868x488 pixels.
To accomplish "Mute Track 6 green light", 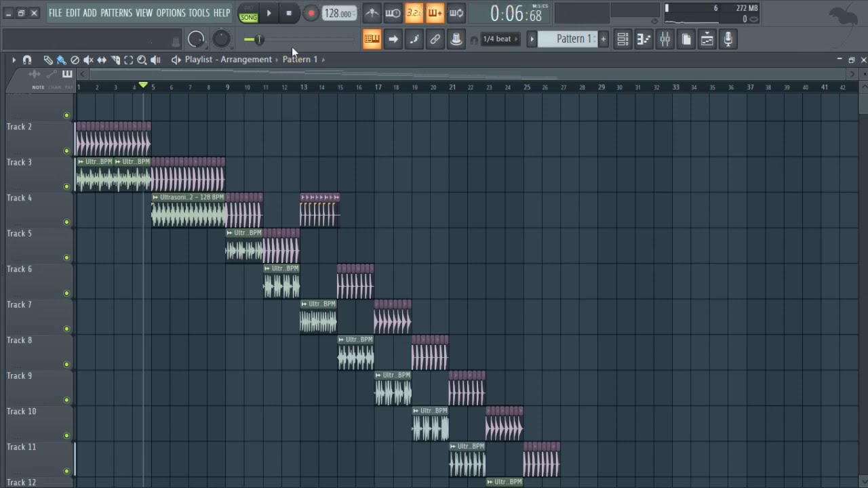I will [66, 293].
